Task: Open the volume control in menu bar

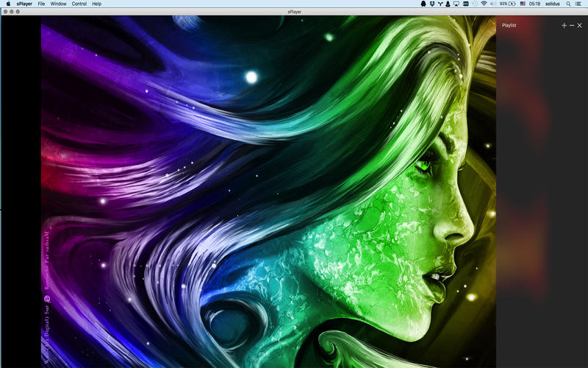Action: (x=492, y=4)
